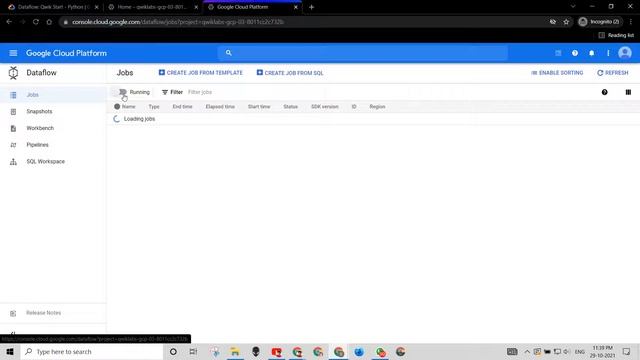640x360 pixels.
Task: Toggle the Running jobs switch
Action: (x=122, y=92)
